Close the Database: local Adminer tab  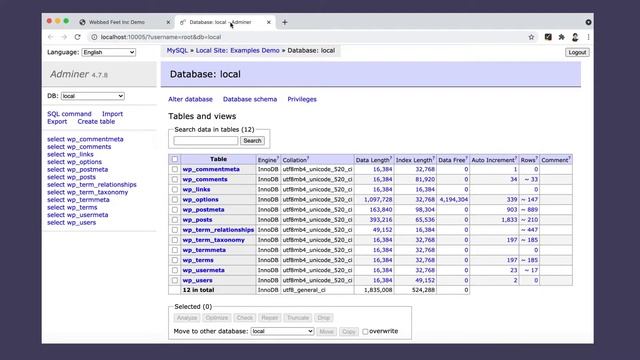click(x=269, y=22)
